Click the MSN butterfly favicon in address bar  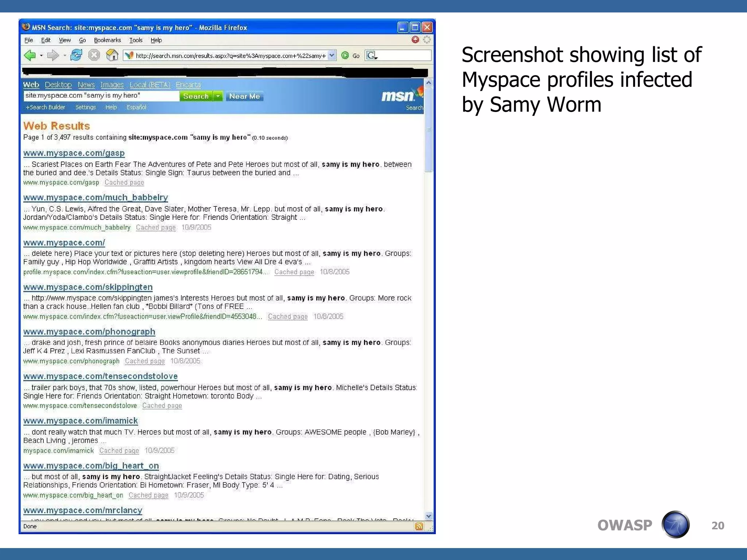point(129,55)
